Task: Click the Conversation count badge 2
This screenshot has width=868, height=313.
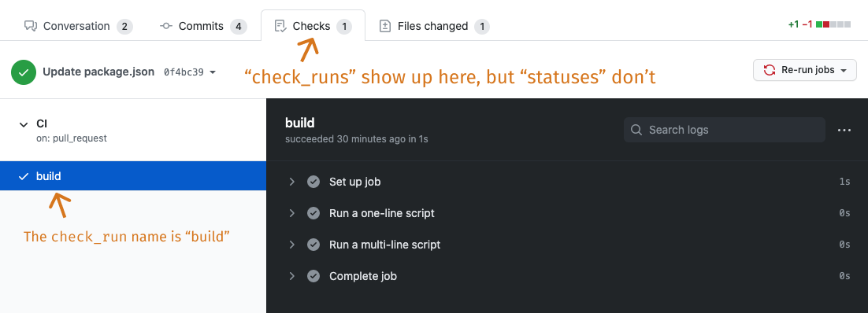Action: 124,26
